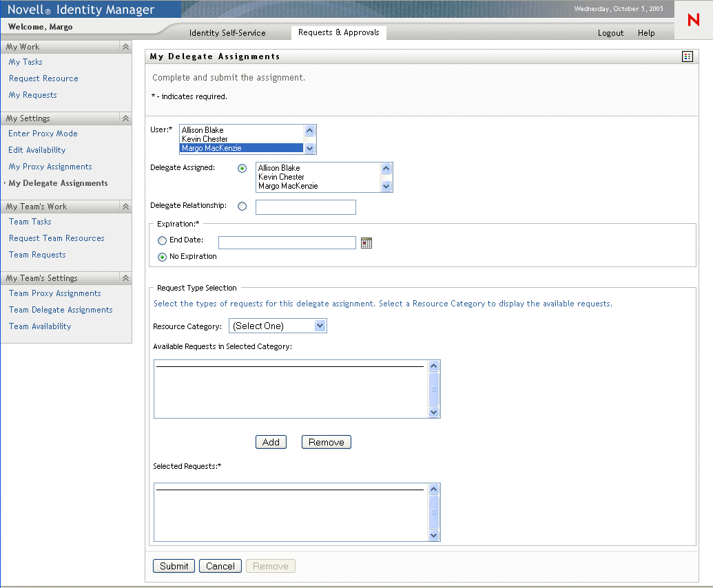The height and width of the screenshot is (588, 713).
Task: Open Edit Availability link
Action: coord(37,150)
